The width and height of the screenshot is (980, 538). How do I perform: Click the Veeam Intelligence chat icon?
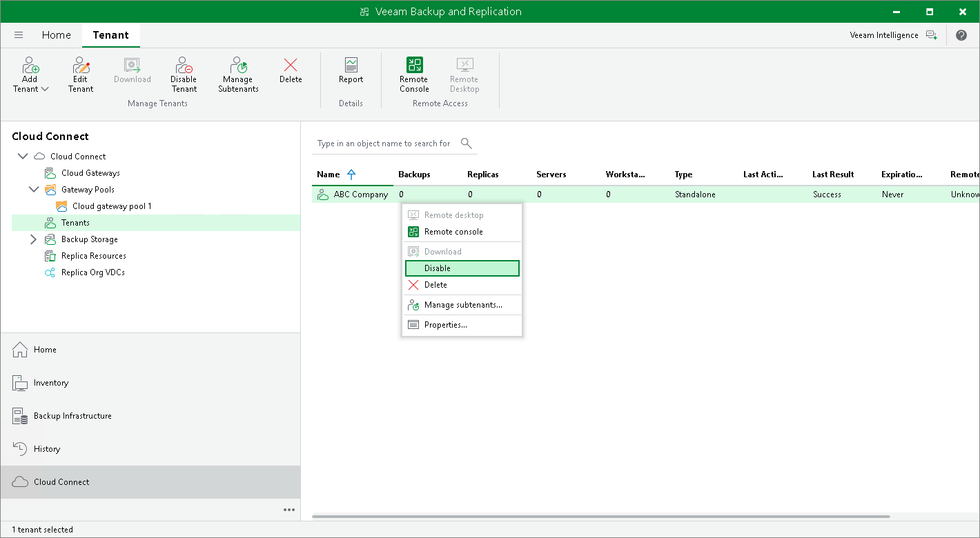coord(931,35)
